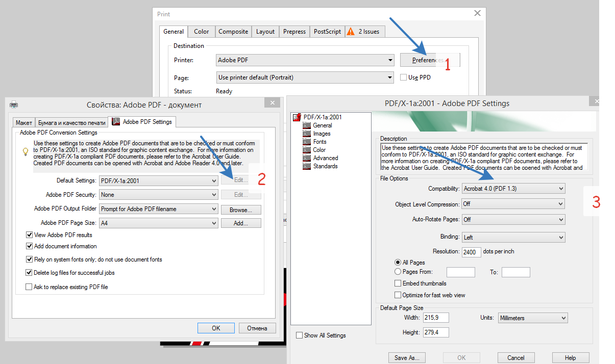Click the Fonts folder icon in settings tree
The width and height of the screenshot is (615, 364).
coord(307,142)
